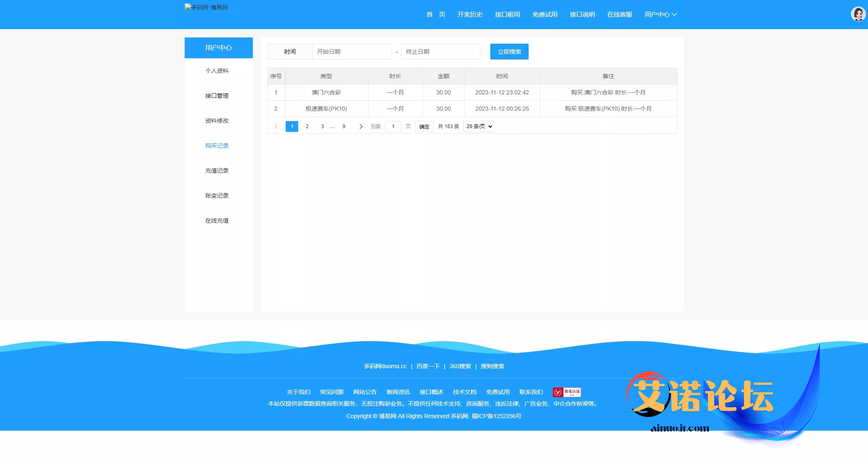The width and height of the screenshot is (868, 466).
Task: Click the 立即搜索 button
Action: (509, 52)
